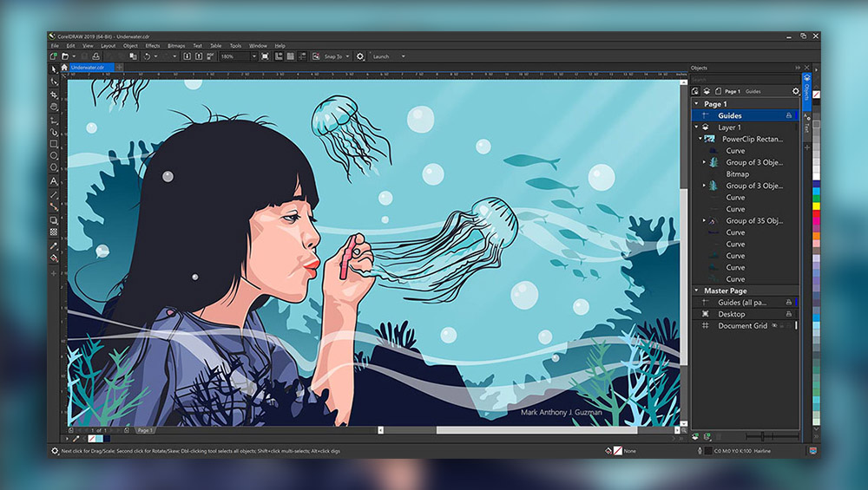Toggle Document Grid visibility eye

774,326
